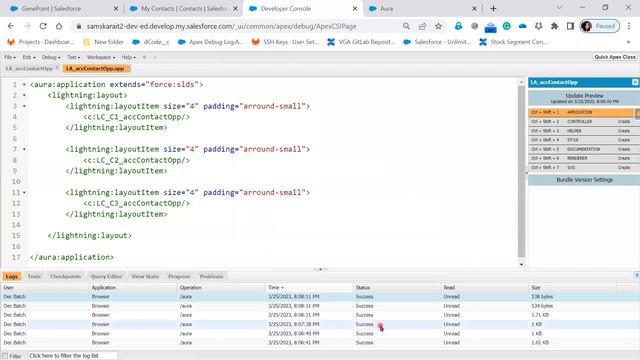The image size is (640, 360).
Task: Click the log filter text field
Action: (x=73, y=356)
